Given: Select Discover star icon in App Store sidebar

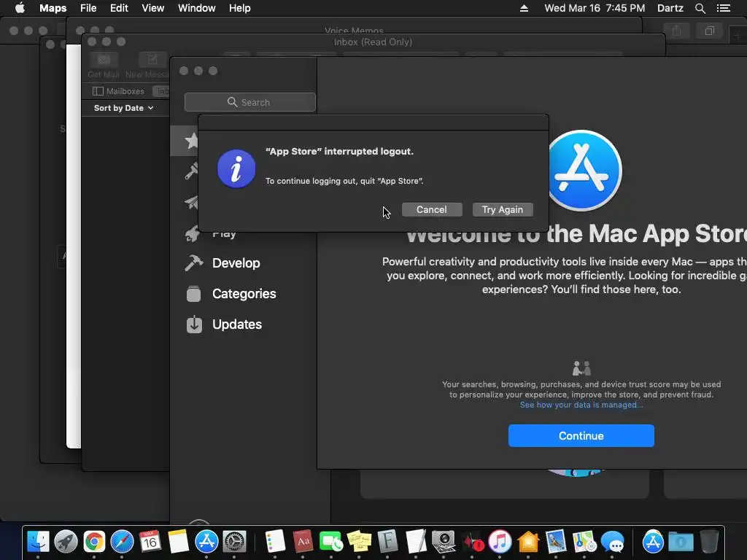Looking at the screenshot, I should 192,141.
